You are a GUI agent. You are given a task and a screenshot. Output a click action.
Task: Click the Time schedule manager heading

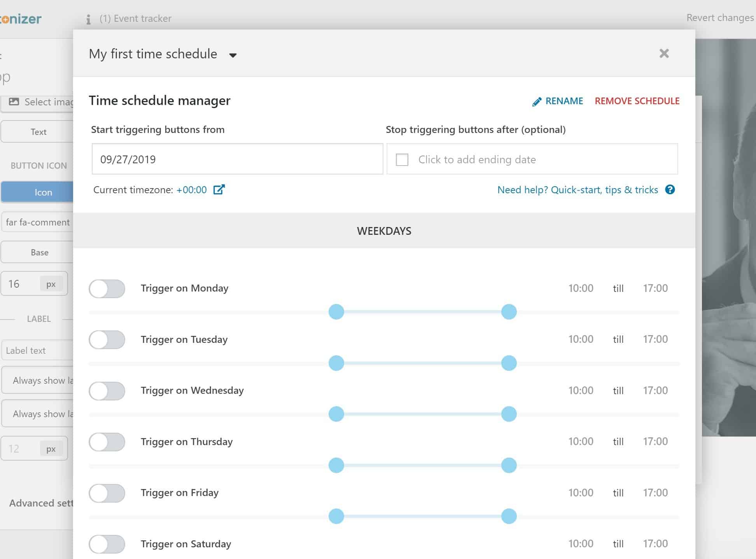(159, 101)
